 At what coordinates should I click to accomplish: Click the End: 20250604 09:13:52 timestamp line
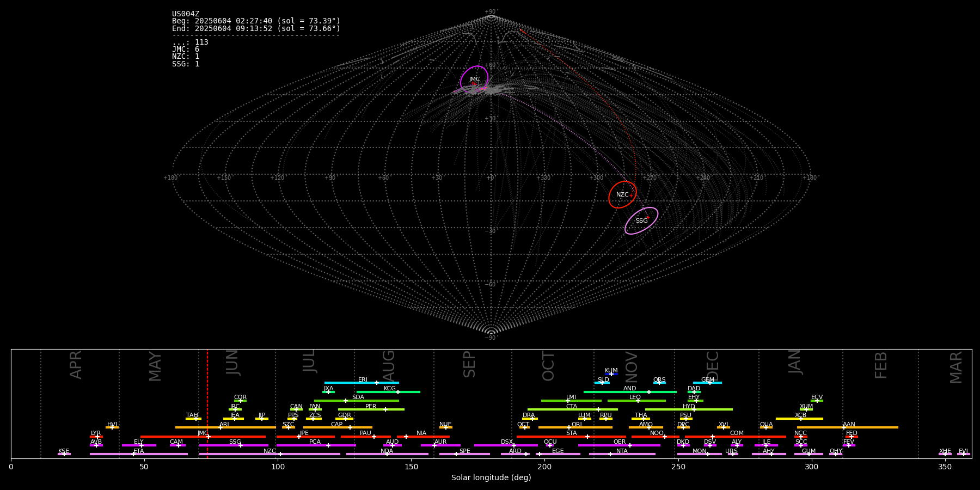(x=256, y=28)
